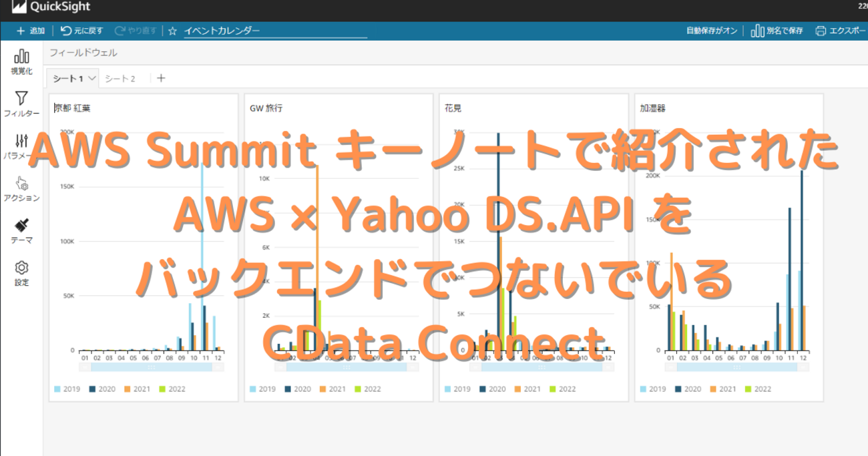Open the 視覚化 (Visualize) panel icon
The width and height of the screenshot is (868, 456).
coord(21,57)
